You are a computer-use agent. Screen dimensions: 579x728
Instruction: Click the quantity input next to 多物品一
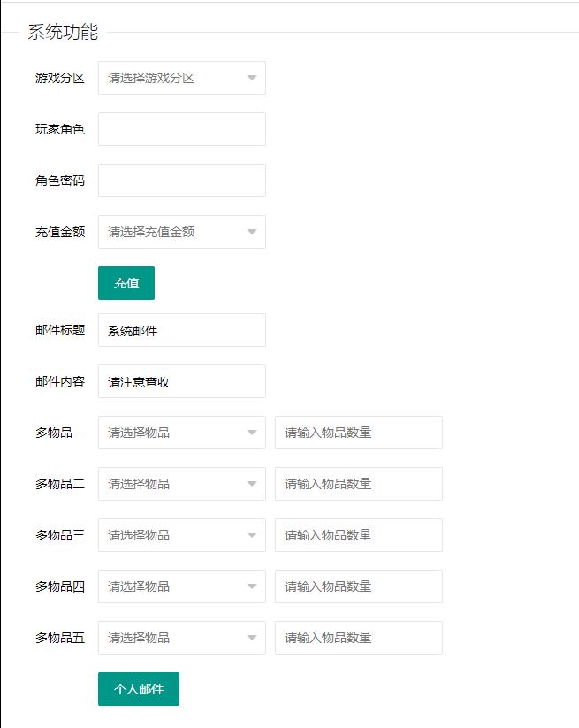[x=357, y=433]
